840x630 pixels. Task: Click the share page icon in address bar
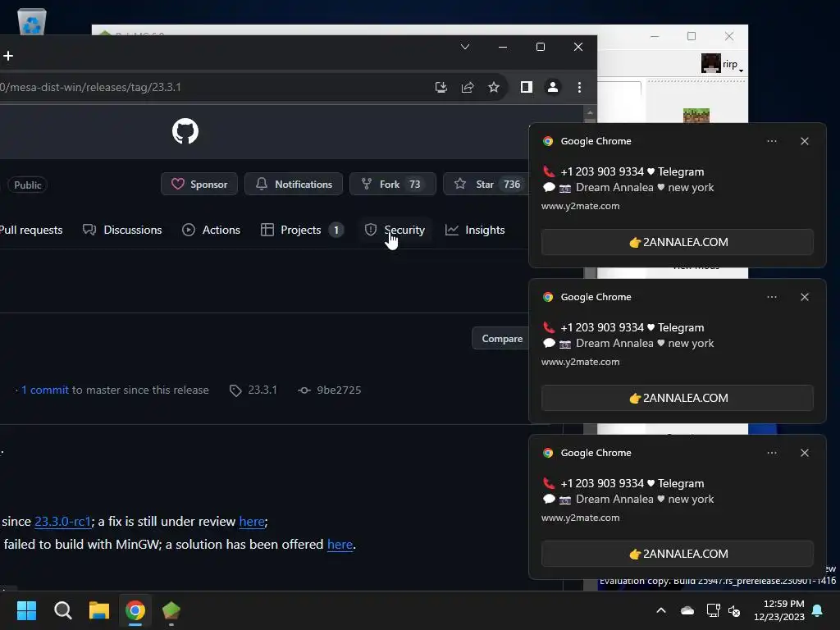click(468, 87)
